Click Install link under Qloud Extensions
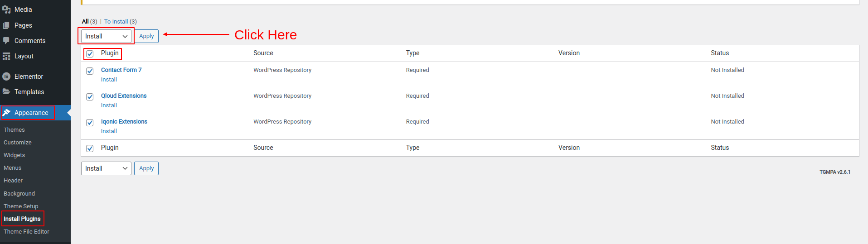This screenshot has height=244, width=868. (109, 105)
